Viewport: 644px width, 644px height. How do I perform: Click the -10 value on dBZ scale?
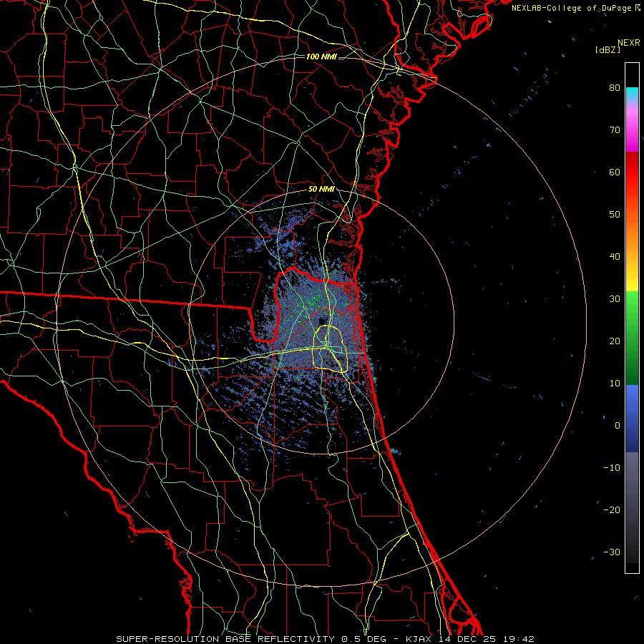[612, 468]
